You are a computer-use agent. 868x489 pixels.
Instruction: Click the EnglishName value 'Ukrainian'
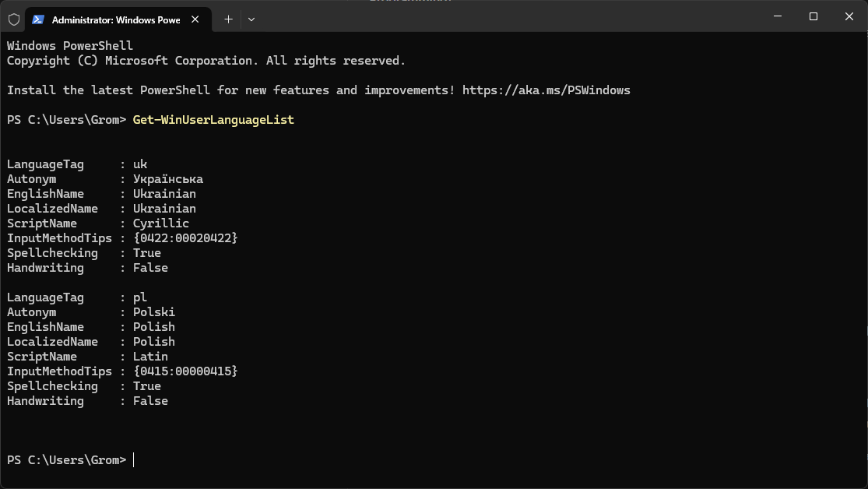click(x=164, y=194)
